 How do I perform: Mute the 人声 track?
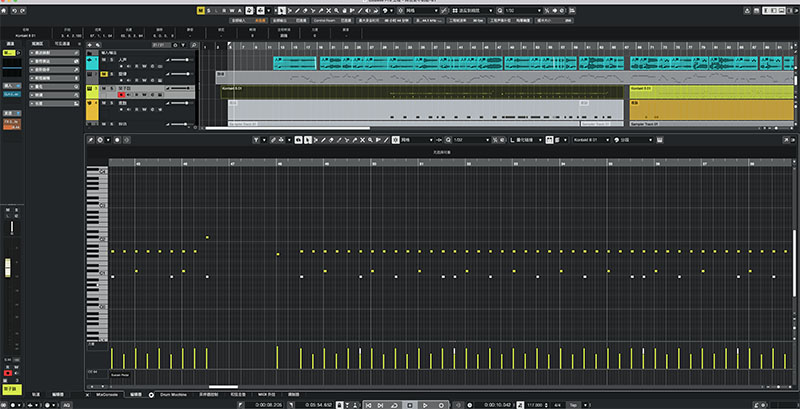(104, 60)
